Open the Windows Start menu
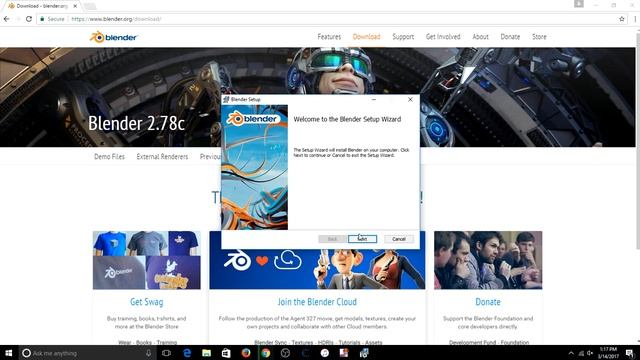640x360 pixels. [x=9, y=353]
